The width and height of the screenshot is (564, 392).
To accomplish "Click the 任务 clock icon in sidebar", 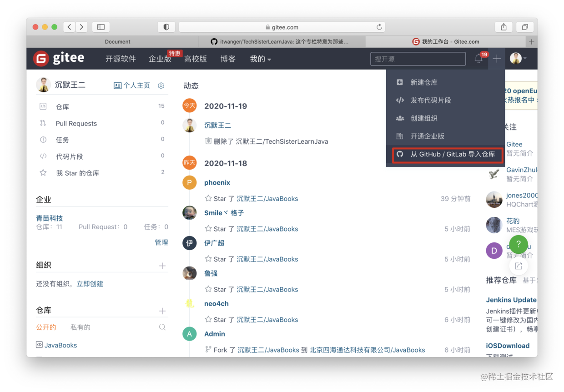I will click(43, 140).
